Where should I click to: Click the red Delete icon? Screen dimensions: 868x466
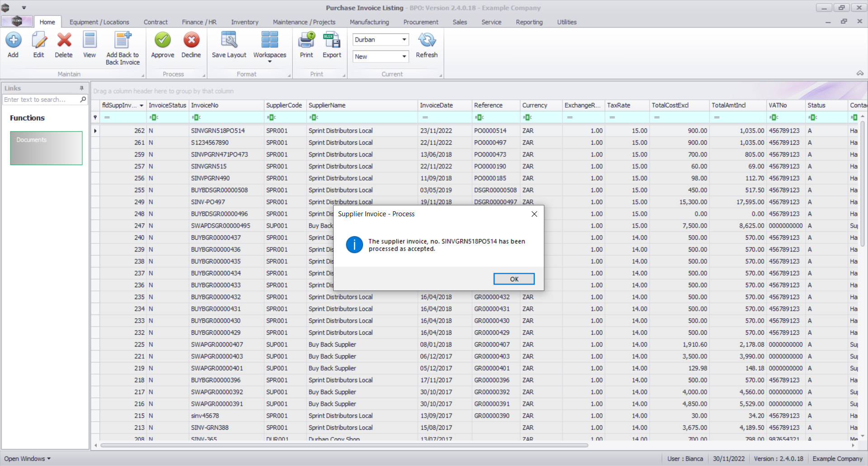[x=64, y=41]
